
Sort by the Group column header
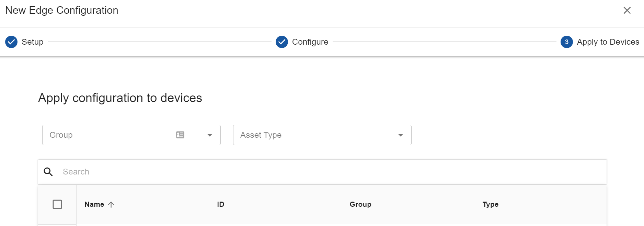pyautogui.click(x=360, y=204)
